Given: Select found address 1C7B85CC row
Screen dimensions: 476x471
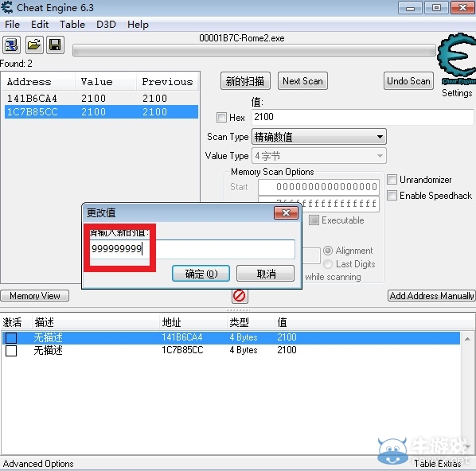Looking at the screenshot, I should (101, 111).
